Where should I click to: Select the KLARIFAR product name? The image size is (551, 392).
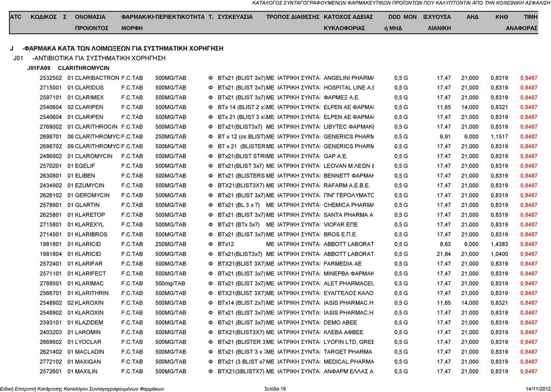pos(89,264)
